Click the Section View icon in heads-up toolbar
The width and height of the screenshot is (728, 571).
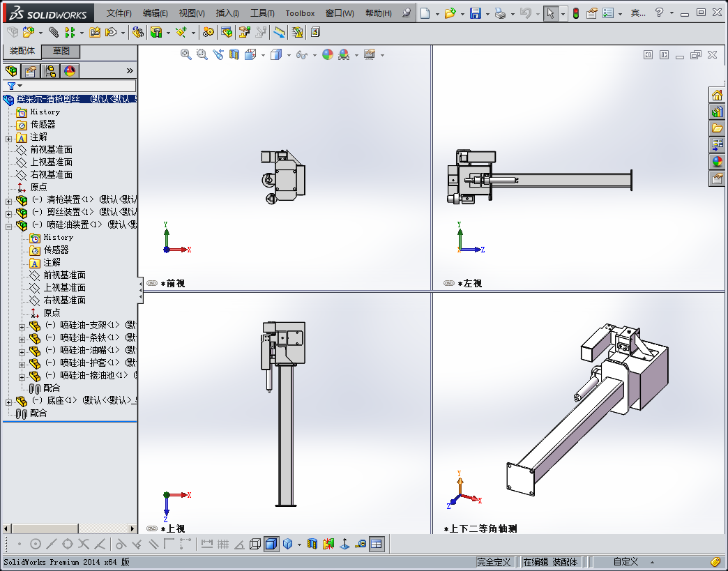tap(234, 55)
